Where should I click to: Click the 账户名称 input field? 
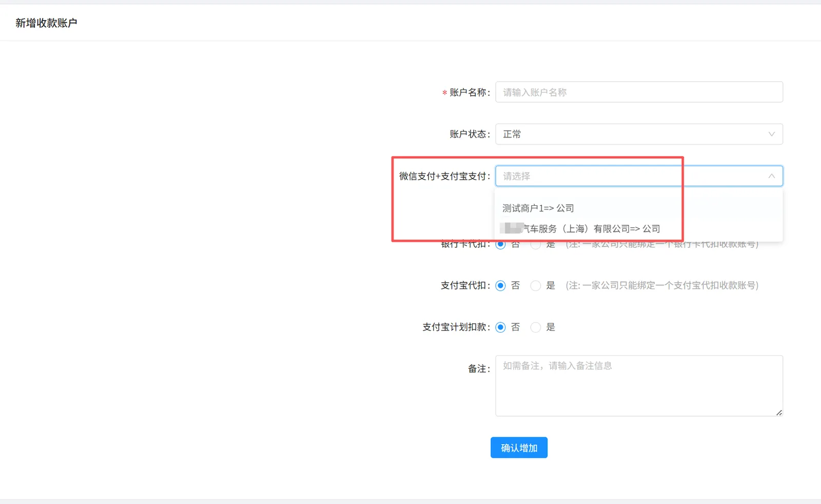tap(639, 92)
